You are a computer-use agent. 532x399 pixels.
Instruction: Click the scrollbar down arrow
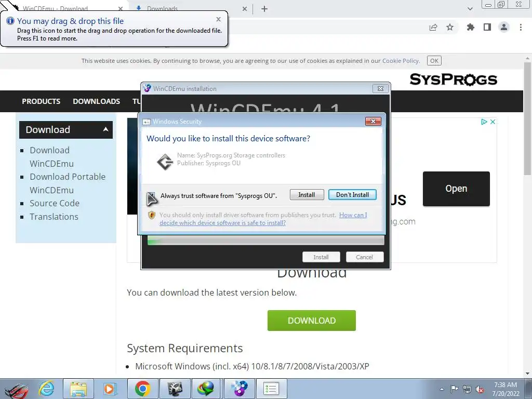coord(528,374)
